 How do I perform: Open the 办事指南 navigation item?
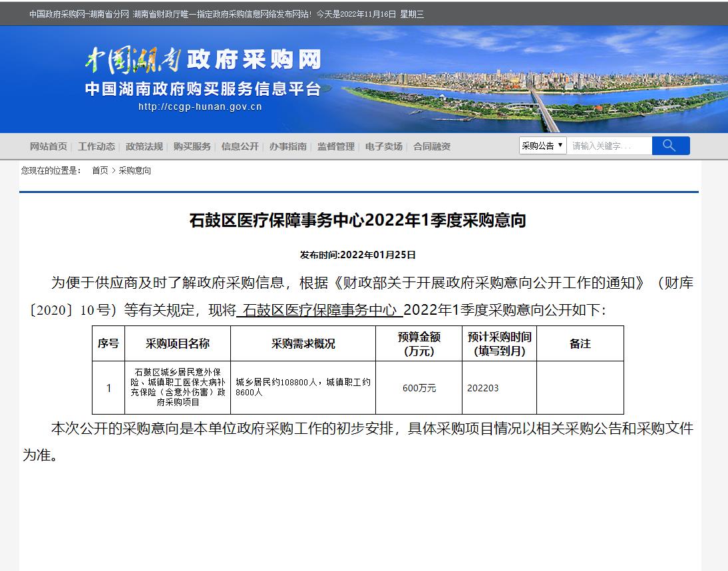pos(288,146)
